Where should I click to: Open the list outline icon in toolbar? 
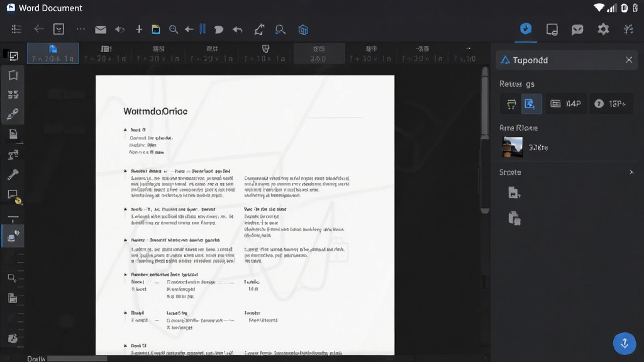16,29
